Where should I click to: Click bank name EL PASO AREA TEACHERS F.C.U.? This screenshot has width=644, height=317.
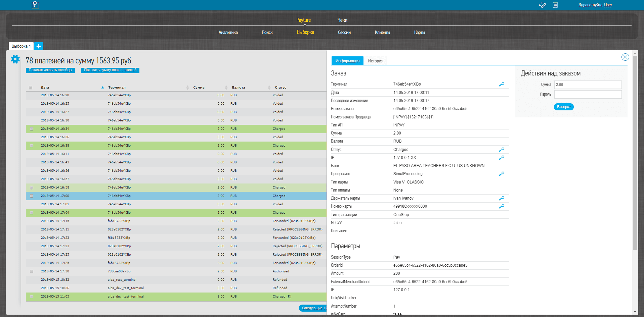pos(439,166)
